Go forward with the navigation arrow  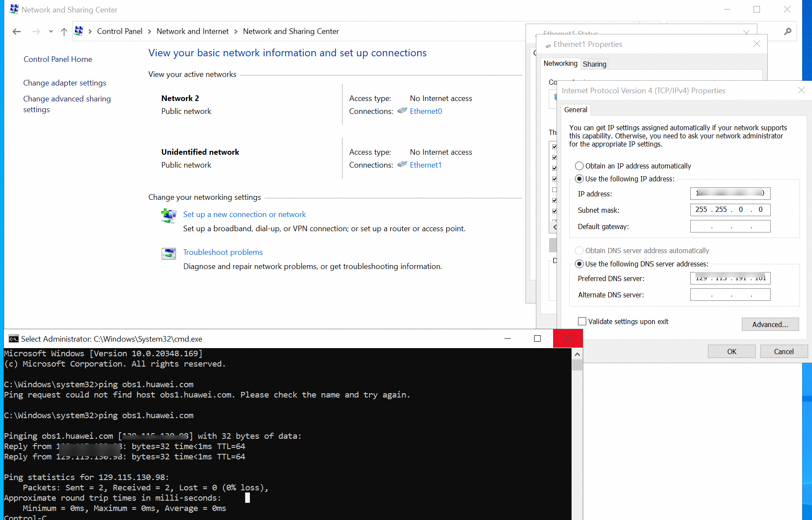point(36,31)
